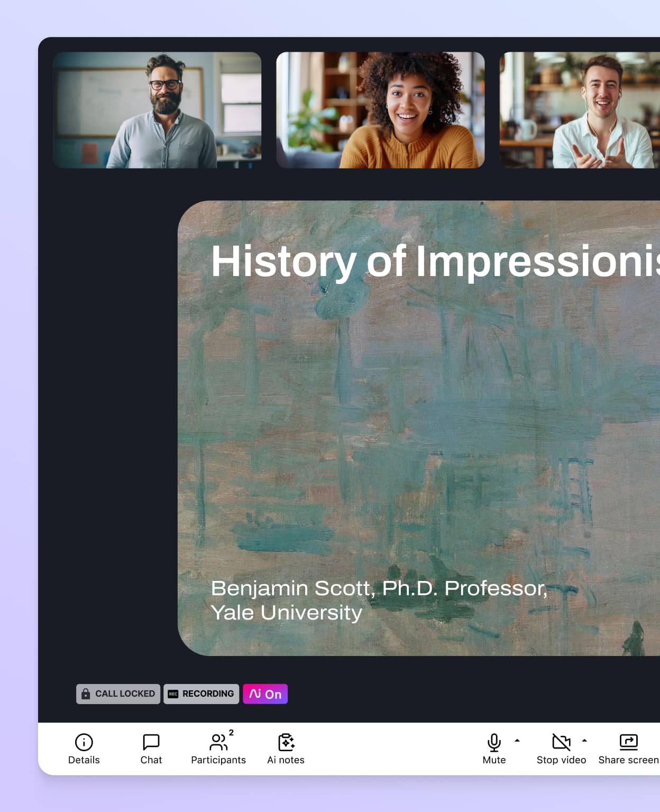The width and height of the screenshot is (660, 812).
Task: Open the meeting Details info icon
Action: (84, 743)
